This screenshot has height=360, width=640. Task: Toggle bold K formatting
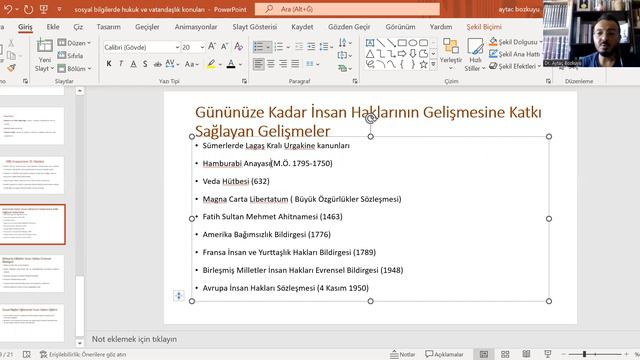(109, 64)
